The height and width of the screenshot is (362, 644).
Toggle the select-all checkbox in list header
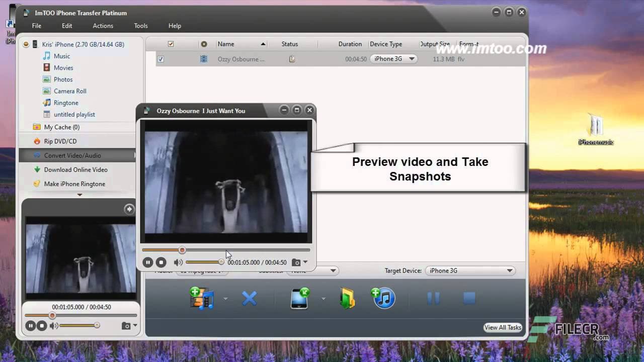tap(171, 44)
